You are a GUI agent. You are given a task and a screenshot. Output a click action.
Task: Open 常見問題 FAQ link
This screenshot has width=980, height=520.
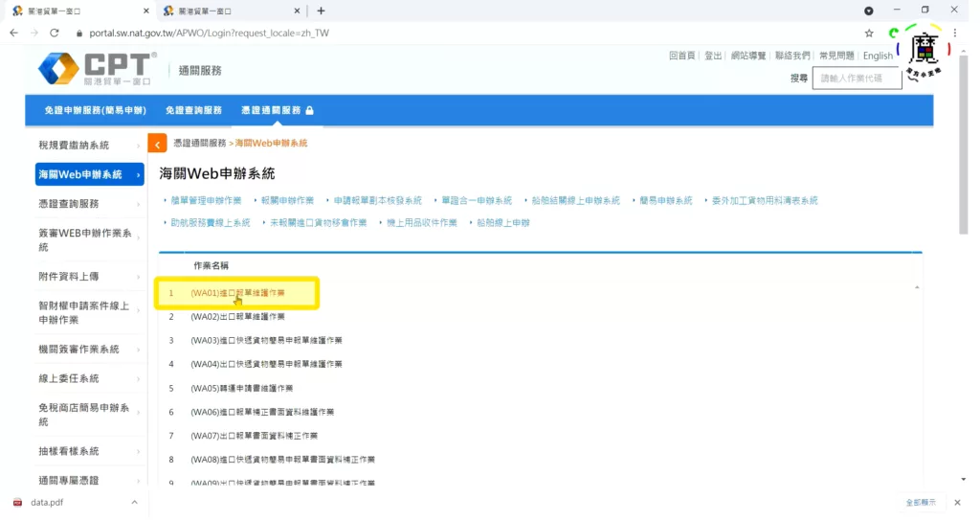(836, 56)
